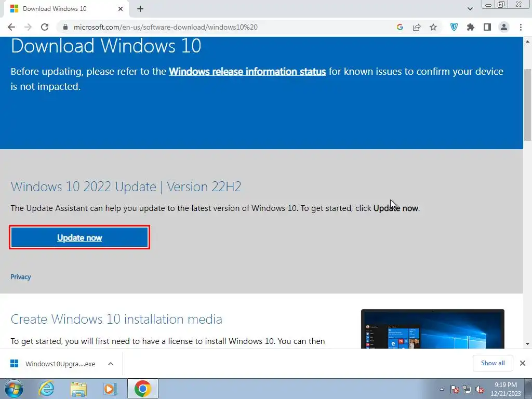Click the Windows 10 2022 Update heading

point(126,187)
